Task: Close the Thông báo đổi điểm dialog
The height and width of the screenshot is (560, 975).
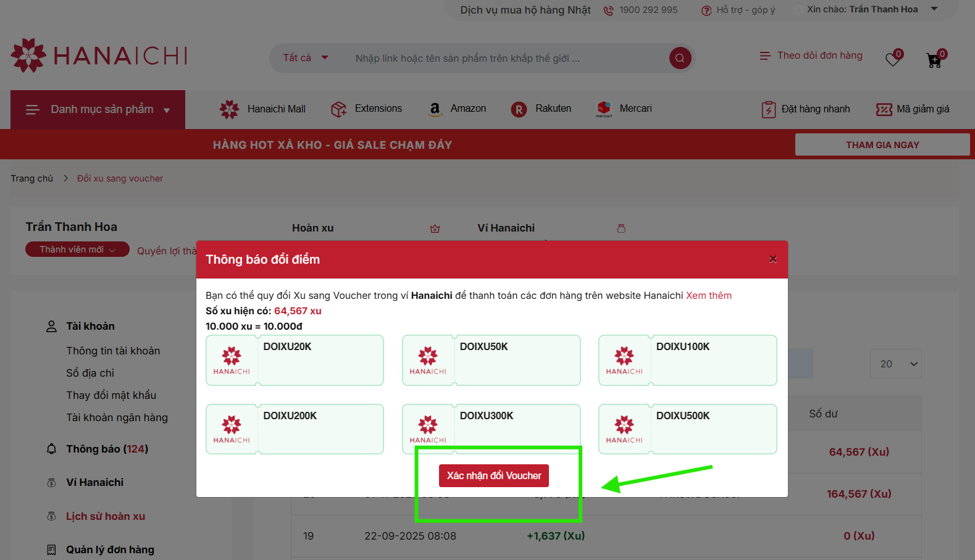Action: [x=772, y=259]
